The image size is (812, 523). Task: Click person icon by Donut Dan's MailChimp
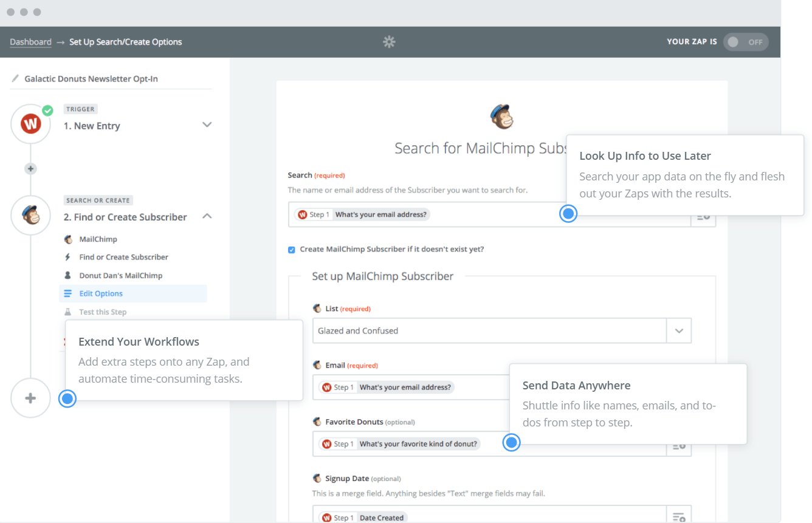coord(68,276)
